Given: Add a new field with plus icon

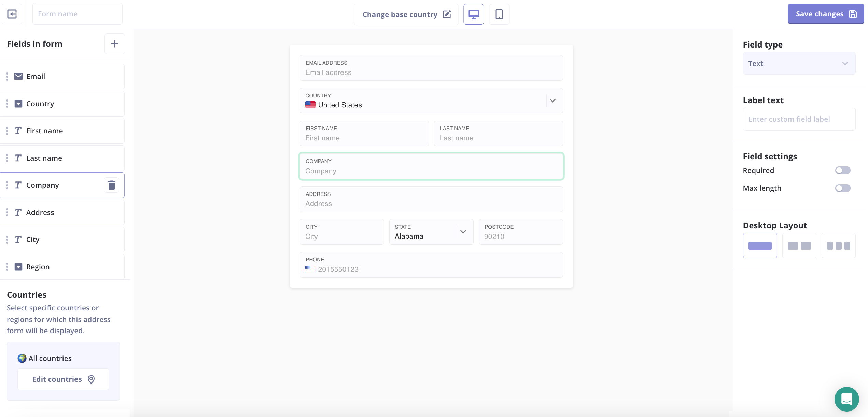Looking at the screenshot, I should point(115,44).
